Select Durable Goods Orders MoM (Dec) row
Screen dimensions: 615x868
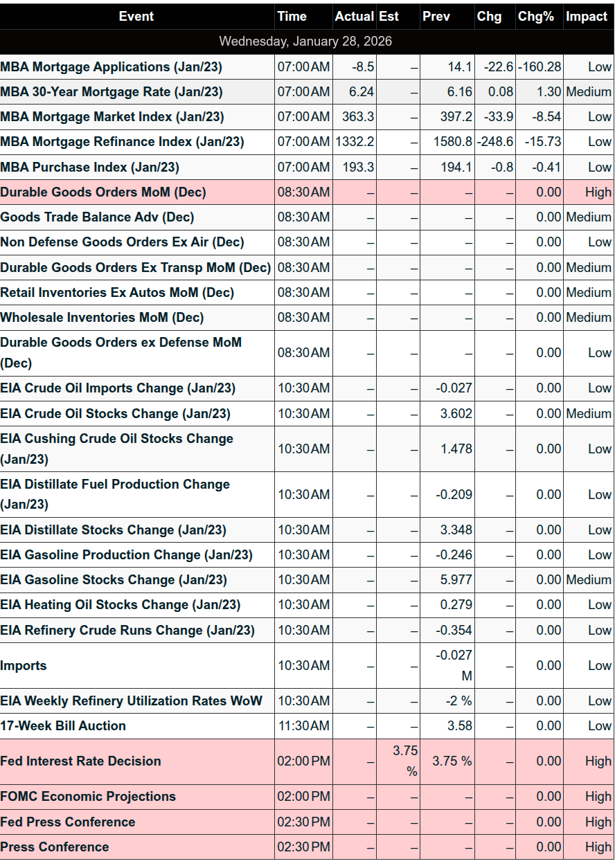pyautogui.click(x=103, y=192)
